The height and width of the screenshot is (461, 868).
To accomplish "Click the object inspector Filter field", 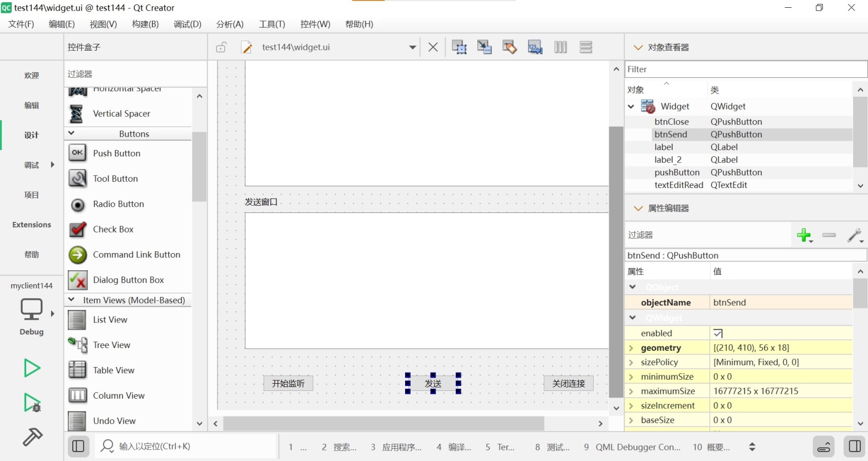I will (746, 70).
